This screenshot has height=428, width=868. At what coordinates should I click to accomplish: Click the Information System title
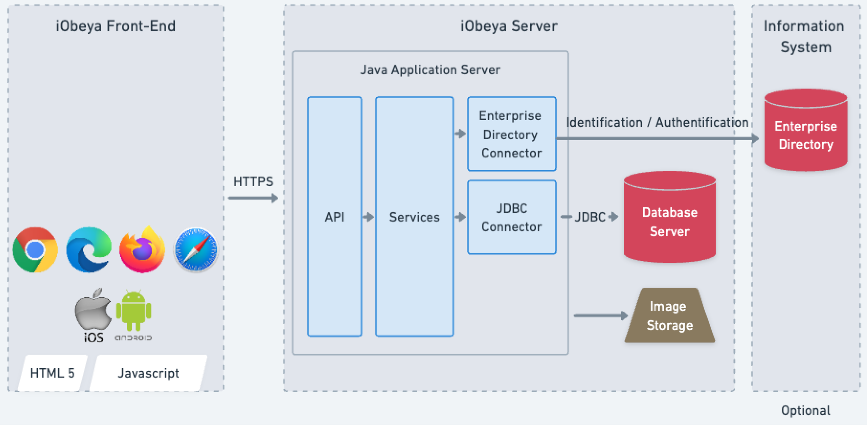804,37
